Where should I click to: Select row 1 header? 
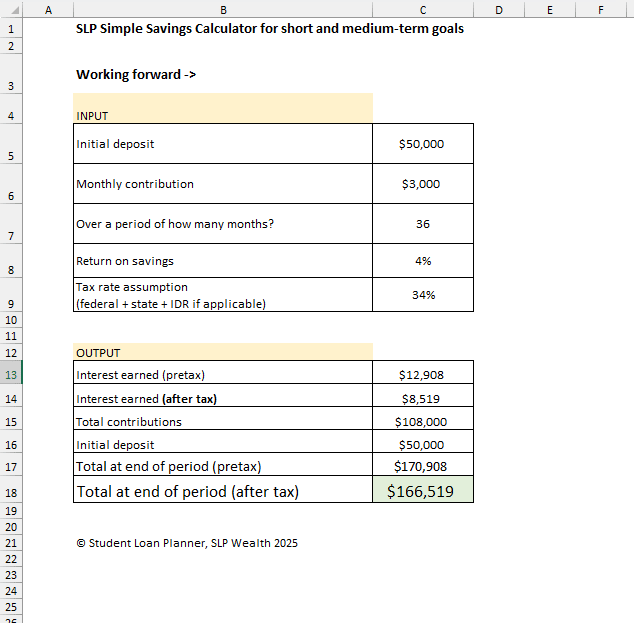point(11,29)
